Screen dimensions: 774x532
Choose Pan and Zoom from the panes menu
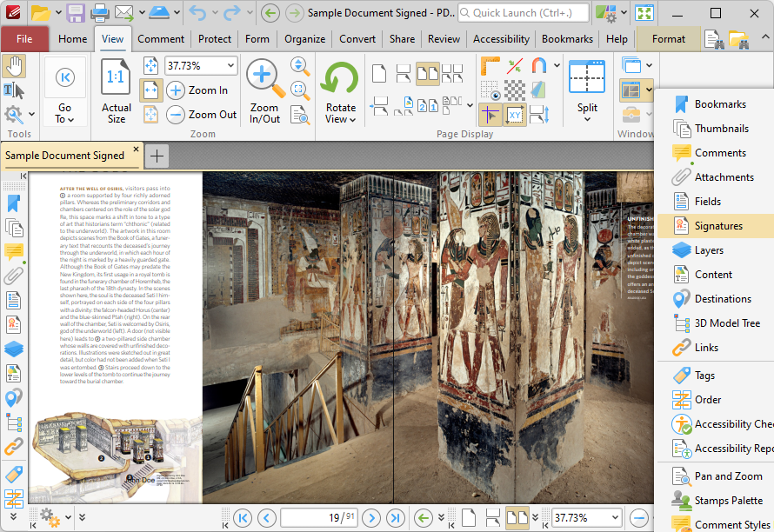[x=716, y=476]
